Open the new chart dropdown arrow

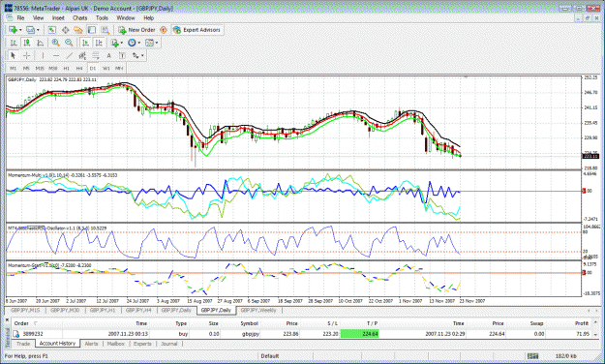point(20,30)
